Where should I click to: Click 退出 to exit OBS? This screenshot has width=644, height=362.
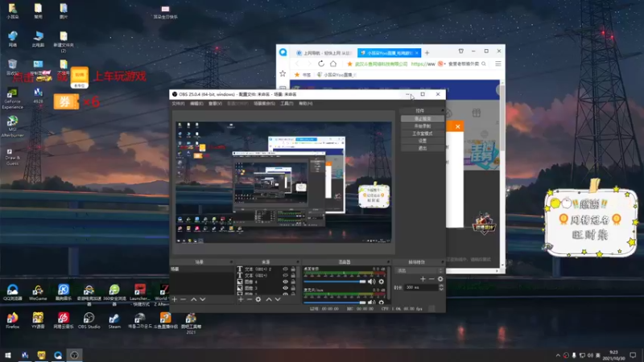point(423,148)
